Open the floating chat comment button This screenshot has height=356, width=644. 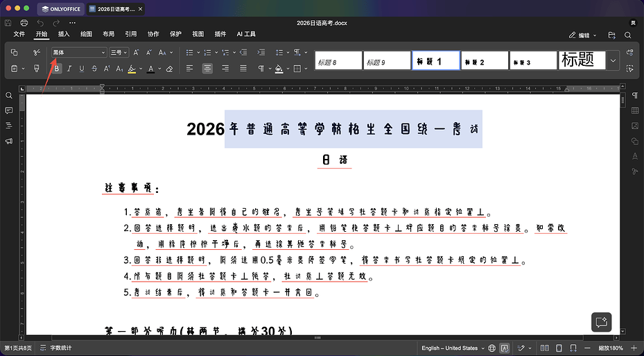point(602,322)
